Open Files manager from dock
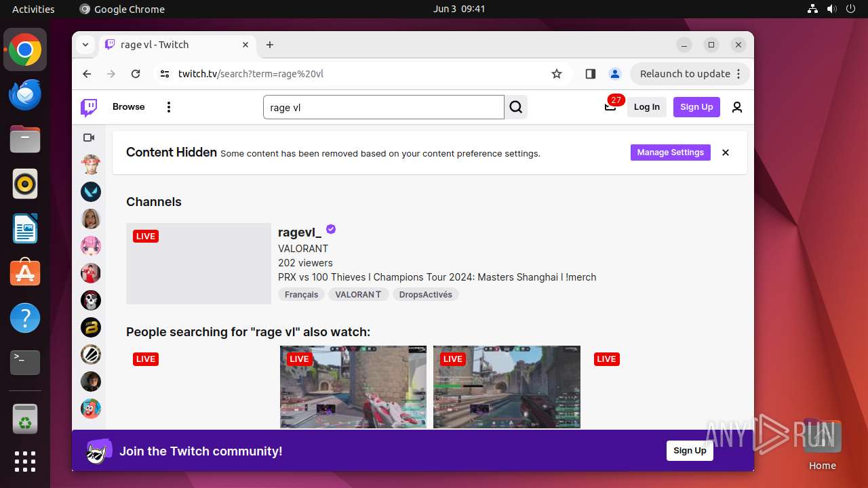Image resolution: width=868 pixels, height=488 pixels. (x=25, y=139)
